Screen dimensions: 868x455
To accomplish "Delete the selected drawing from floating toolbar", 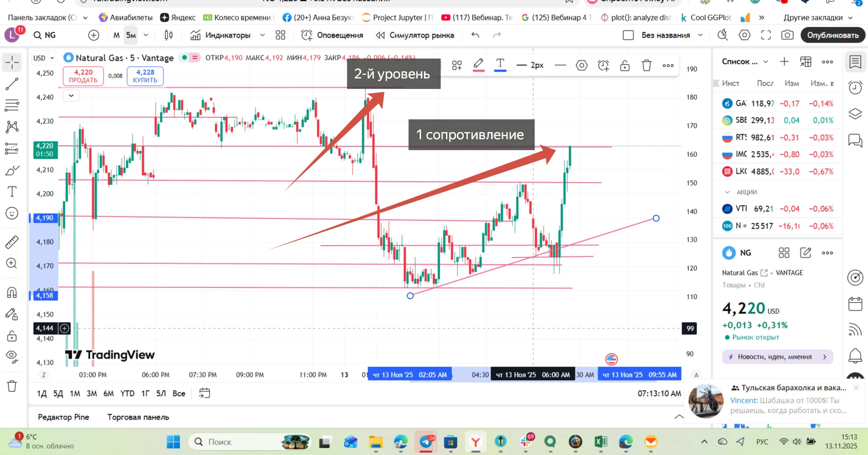I will click(x=647, y=66).
